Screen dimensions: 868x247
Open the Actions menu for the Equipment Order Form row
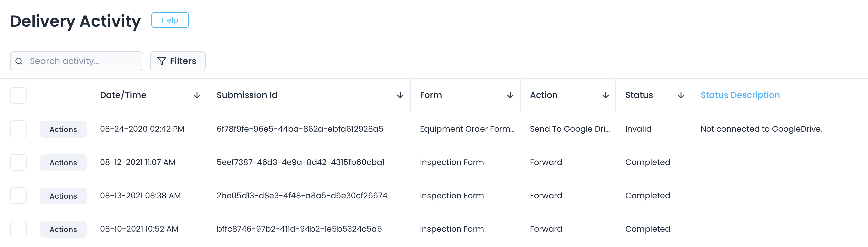point(63,129)
